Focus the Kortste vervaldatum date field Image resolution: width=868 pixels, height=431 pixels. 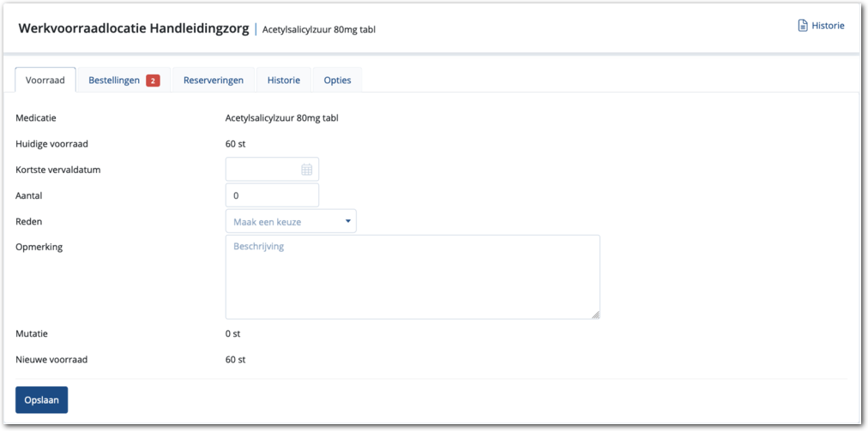(x=262, y=170)
